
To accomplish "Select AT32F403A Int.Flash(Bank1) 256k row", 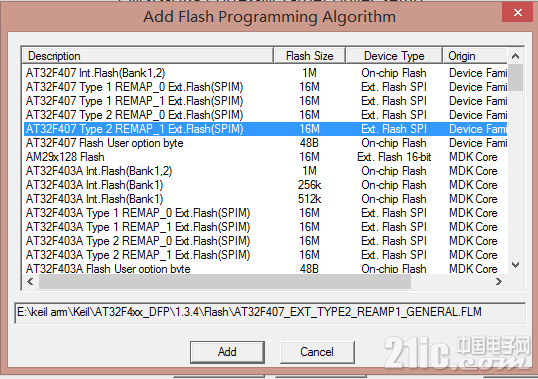I will pos(265,185).
